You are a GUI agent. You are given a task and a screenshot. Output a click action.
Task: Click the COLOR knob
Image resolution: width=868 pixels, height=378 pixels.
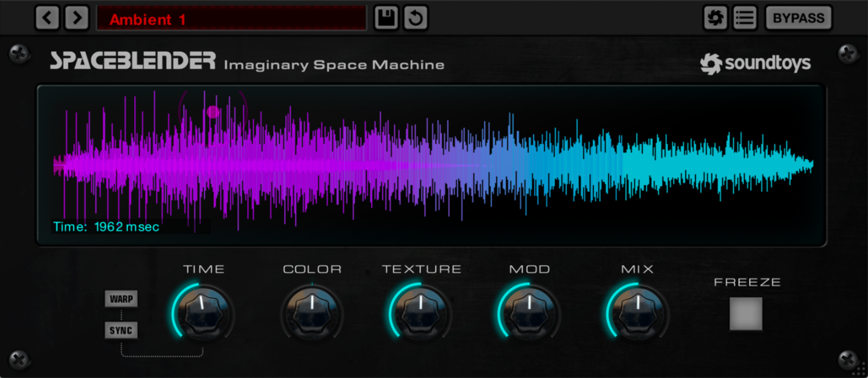pyautogui.click(x=312, y=313)
